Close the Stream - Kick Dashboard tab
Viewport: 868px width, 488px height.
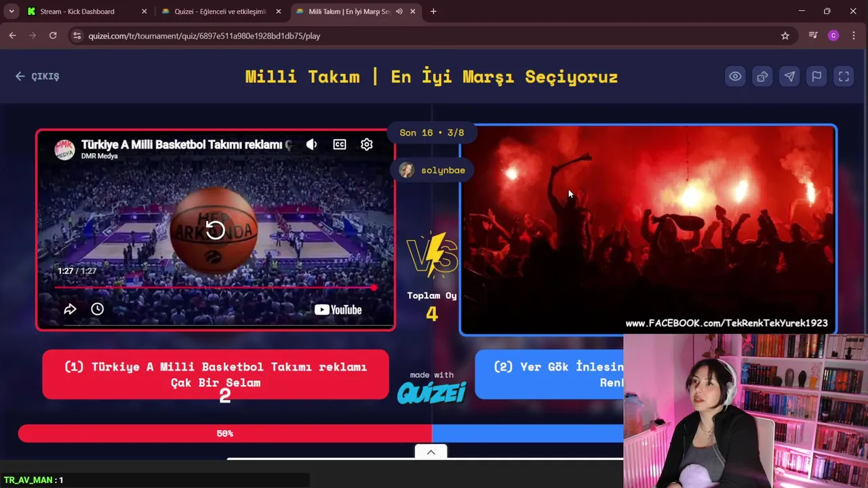pyautogui.click(x=144, y=12)
